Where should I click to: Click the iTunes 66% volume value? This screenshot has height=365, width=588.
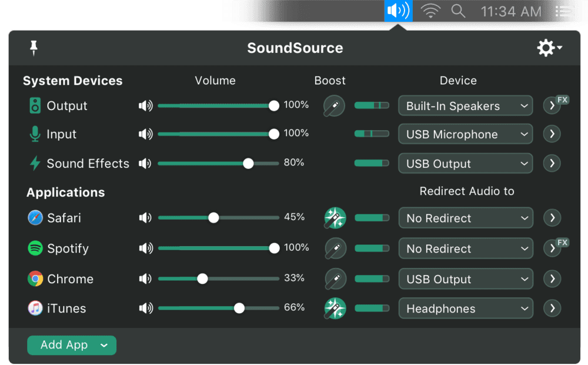(295, 307)
